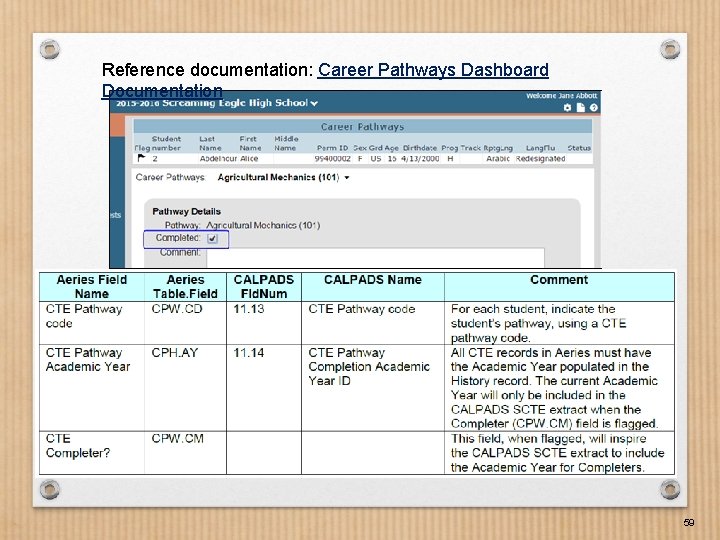Image resolution: width=720 pixels, height=540 pixels.
Task: Click the CALPADS FldNum column header
Action: [x=264, y=287]
